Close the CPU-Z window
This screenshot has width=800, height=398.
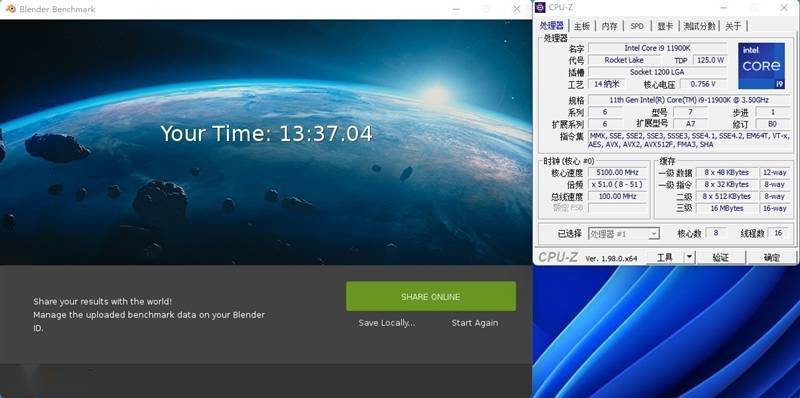point(784,7)
